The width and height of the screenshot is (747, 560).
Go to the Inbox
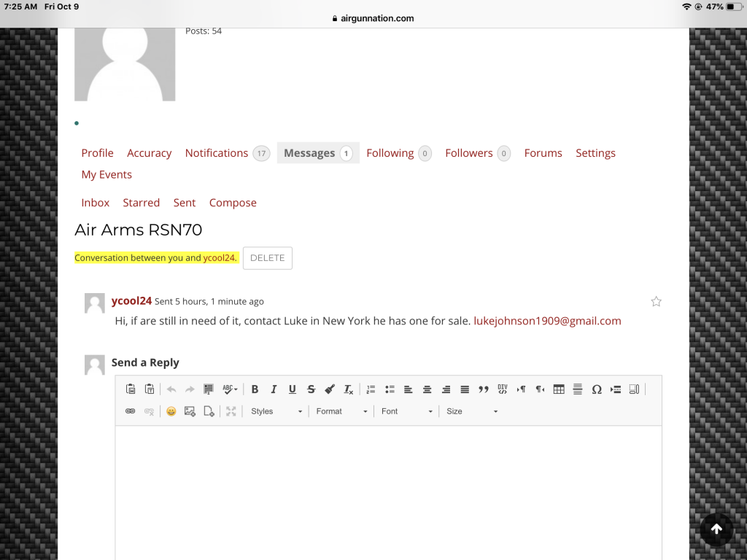click(x=96, y=203)
